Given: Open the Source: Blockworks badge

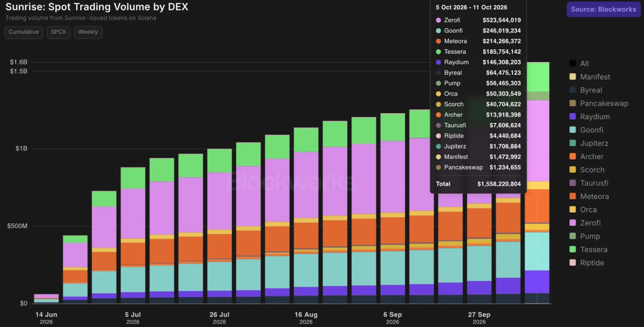Looking at the screenshot, I should click(x=603, y=9).
